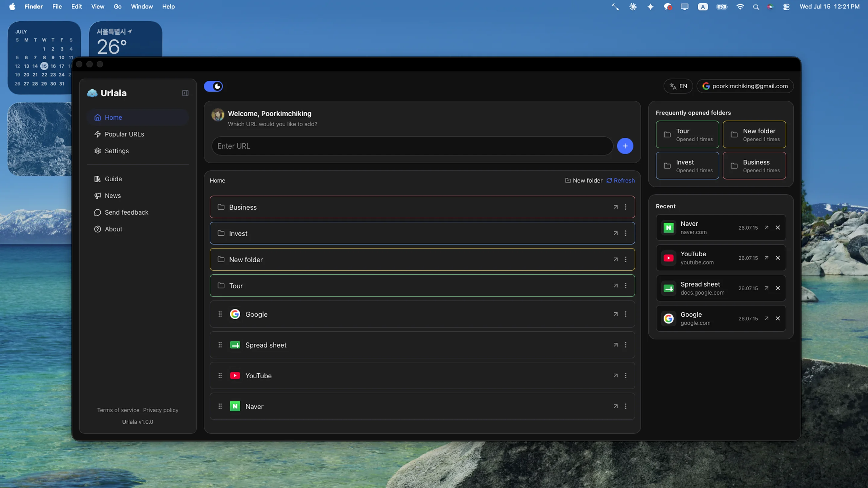Open YouTube link arrow in list

click(x=616, y=376)
